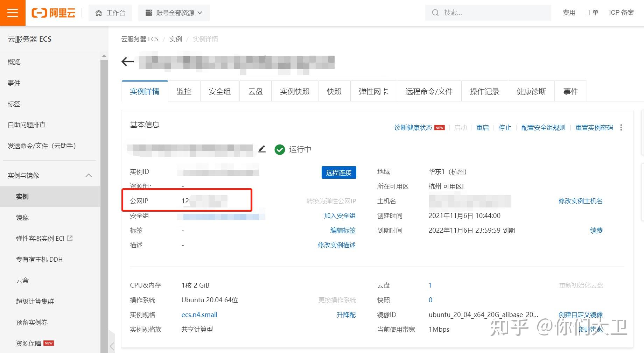Open the 实例快照 tab

pos(295,91)
